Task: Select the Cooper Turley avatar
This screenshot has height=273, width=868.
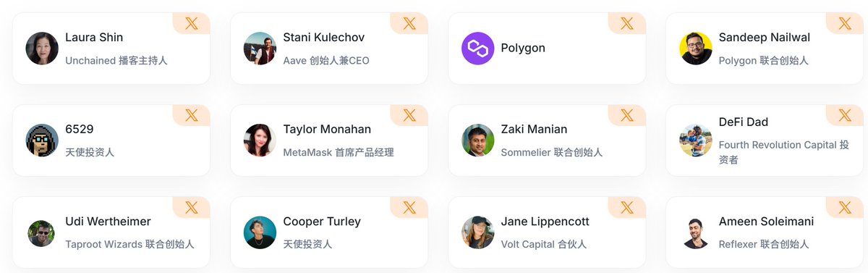Action: (260, 232)
